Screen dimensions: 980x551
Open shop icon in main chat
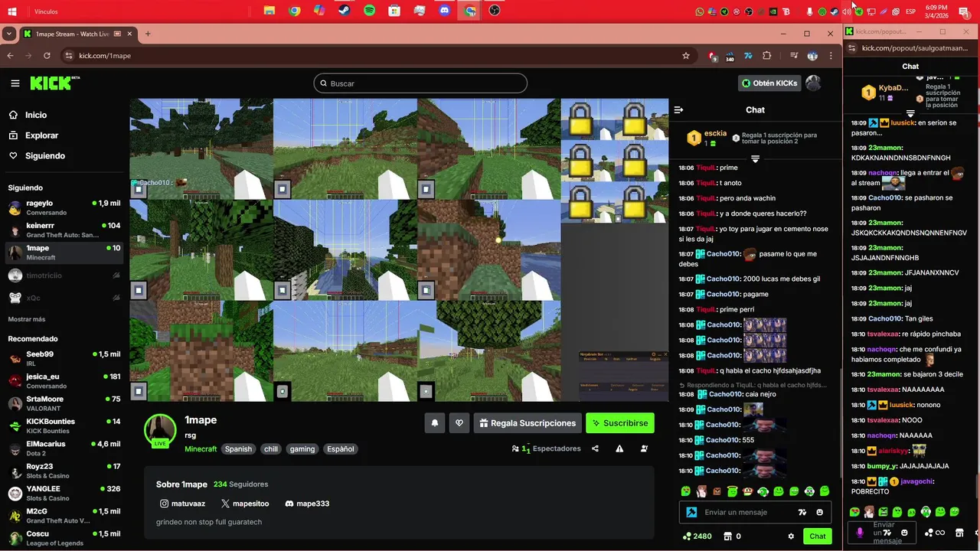(x=728, y=536)
